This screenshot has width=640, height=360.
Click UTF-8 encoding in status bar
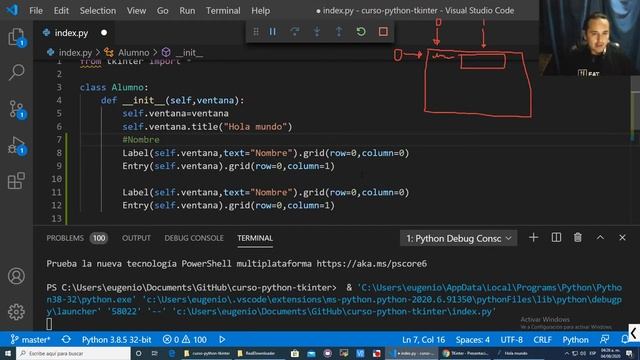click(x=511, y=340)
